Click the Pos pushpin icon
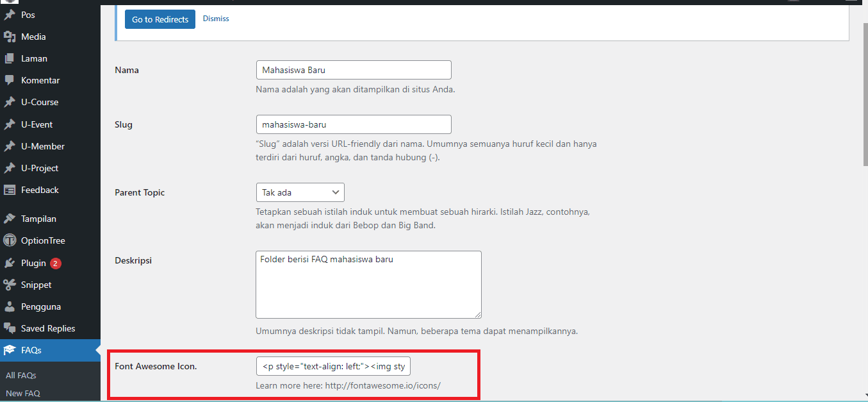The width and height of the screenshot is (868, 402). (10, 15)
